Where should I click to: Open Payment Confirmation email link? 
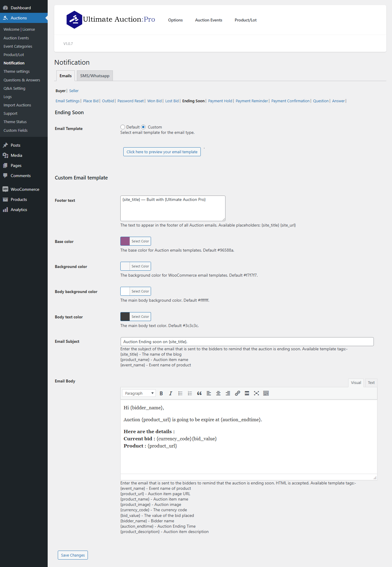point(290,101)
